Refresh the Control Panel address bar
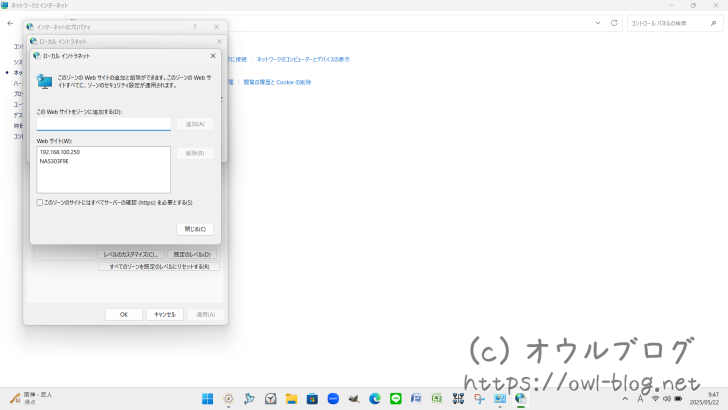This screenshot has width=728, height=410. 614,23
